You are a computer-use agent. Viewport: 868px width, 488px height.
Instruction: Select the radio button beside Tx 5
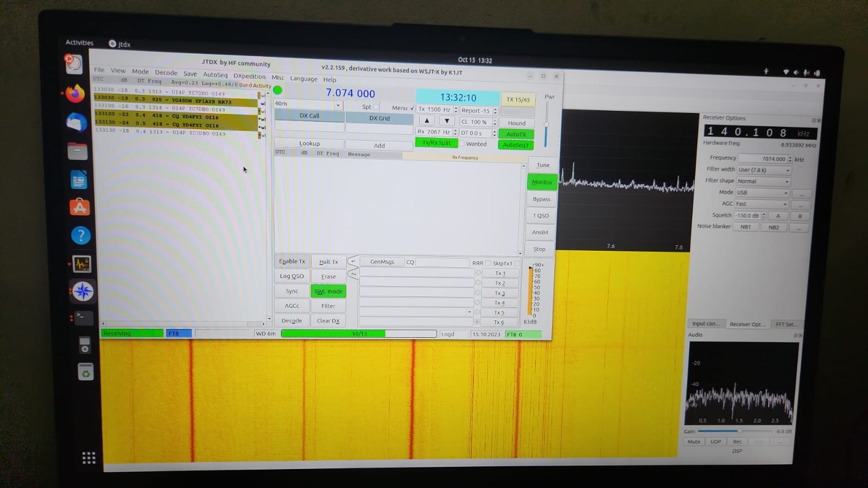477,312
